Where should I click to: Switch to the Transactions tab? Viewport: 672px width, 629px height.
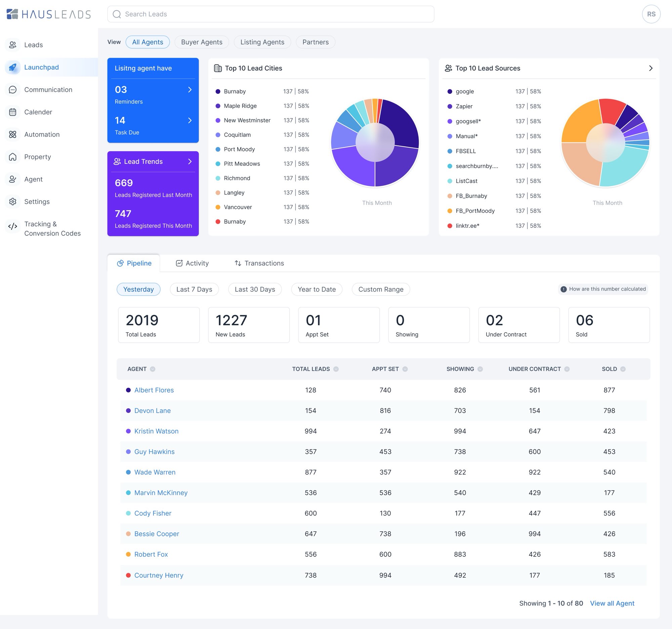click(259, 263)
